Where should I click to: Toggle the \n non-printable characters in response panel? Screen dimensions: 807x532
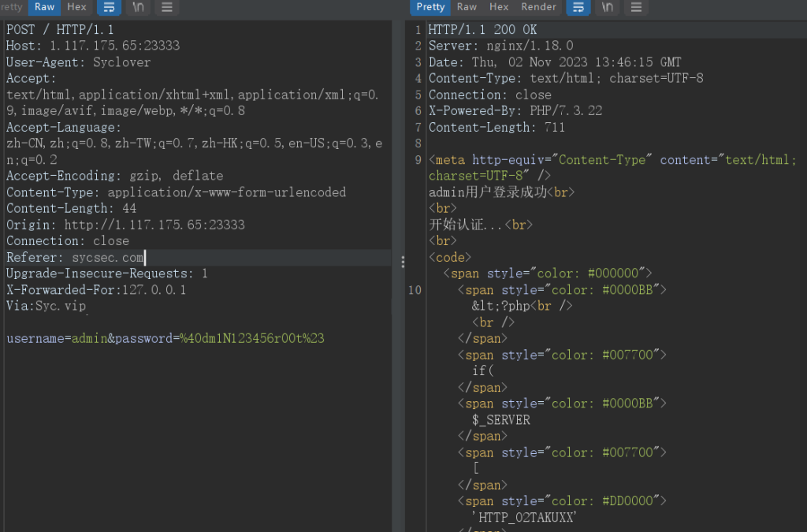pyautogui.click(x=608, y=7)
